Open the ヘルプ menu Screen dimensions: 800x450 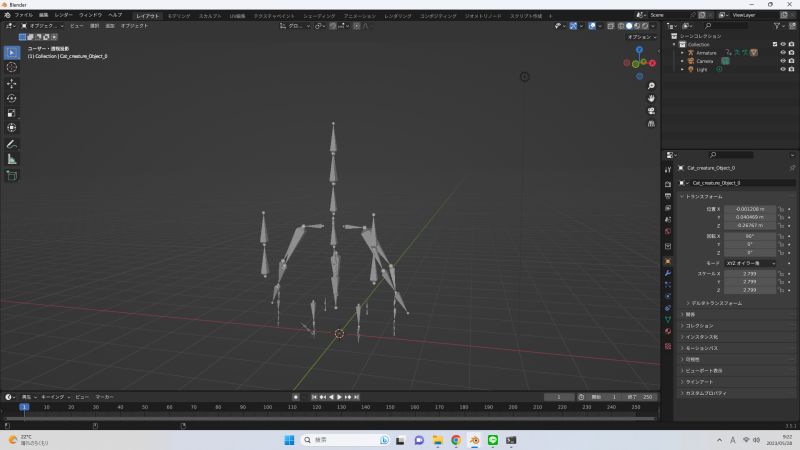point(115,15)
